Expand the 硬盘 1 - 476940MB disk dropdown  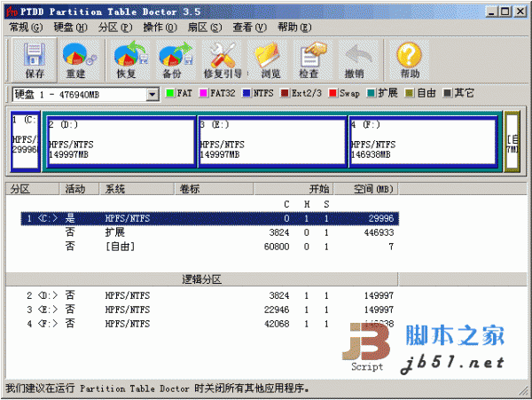tap(153, 94)
